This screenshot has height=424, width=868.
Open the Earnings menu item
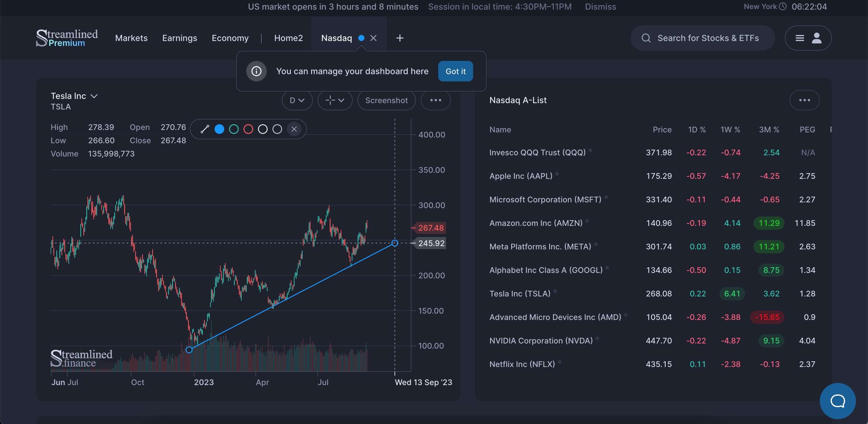(180, 38)
